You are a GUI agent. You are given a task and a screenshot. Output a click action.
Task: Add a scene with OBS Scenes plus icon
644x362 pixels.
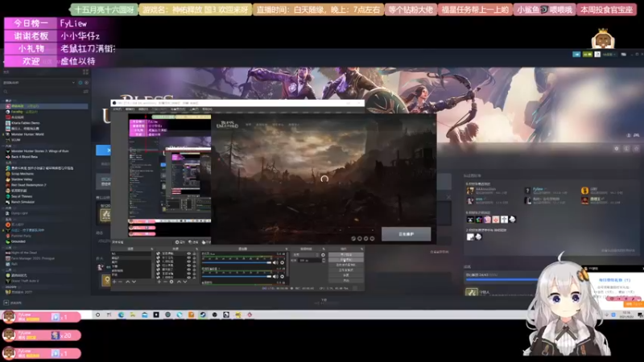point(114,282)
